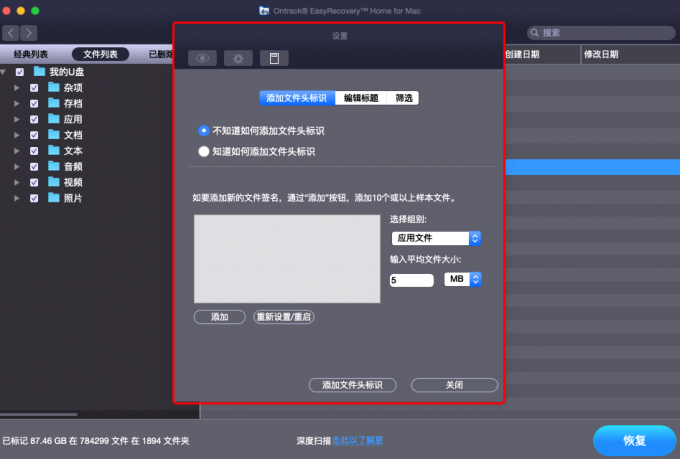Uncheck the 应用 checkbox
The image size is (680, 459).
pyautogui.click(x=34, y=119)
